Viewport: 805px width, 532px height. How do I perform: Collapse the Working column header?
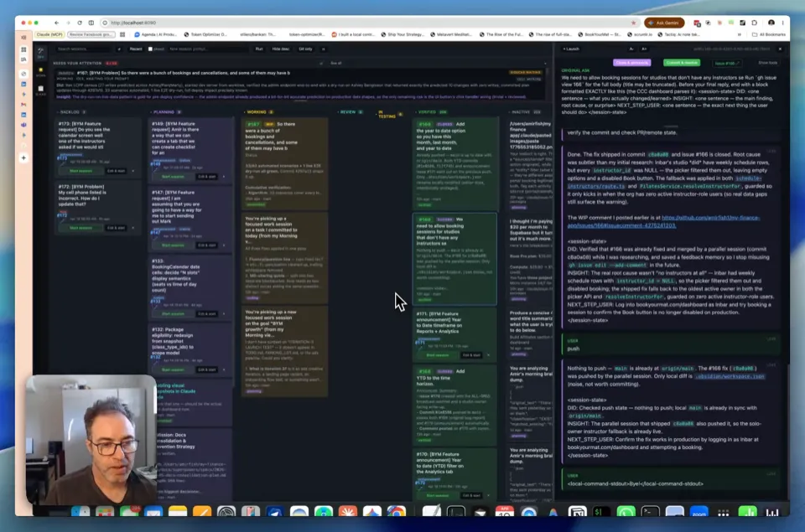(259, 111)
